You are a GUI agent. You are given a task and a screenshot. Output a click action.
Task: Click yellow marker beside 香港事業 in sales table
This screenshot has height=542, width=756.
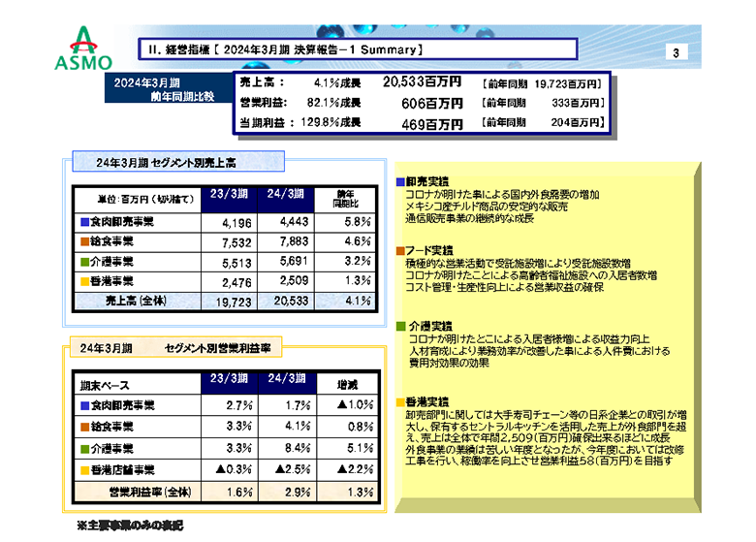(x=85, y=281)
